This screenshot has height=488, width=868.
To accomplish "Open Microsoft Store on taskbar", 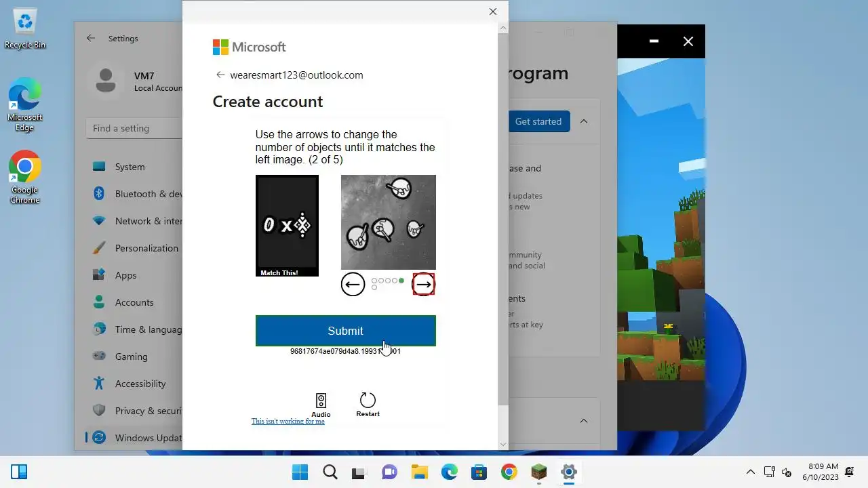I will [x=479, y=472].
